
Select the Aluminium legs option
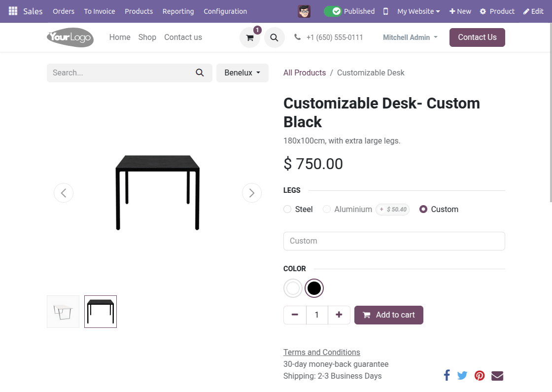coord(326,209)
